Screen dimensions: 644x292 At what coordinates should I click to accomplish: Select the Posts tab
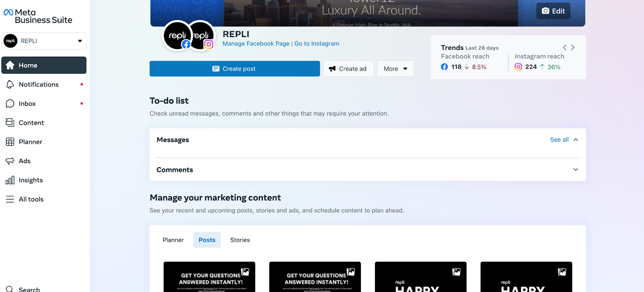pos(207,240)
